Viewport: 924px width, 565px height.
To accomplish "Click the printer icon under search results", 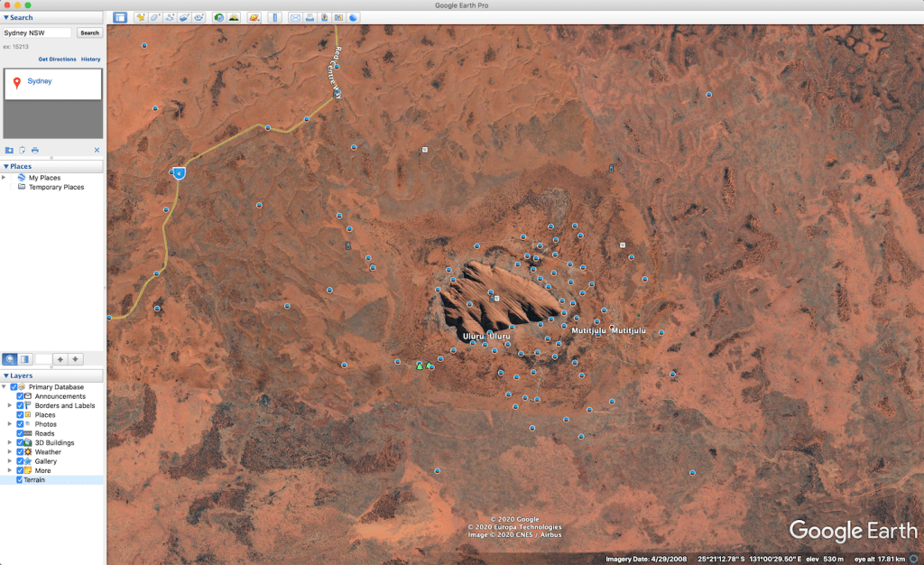I will click(35, 150).
